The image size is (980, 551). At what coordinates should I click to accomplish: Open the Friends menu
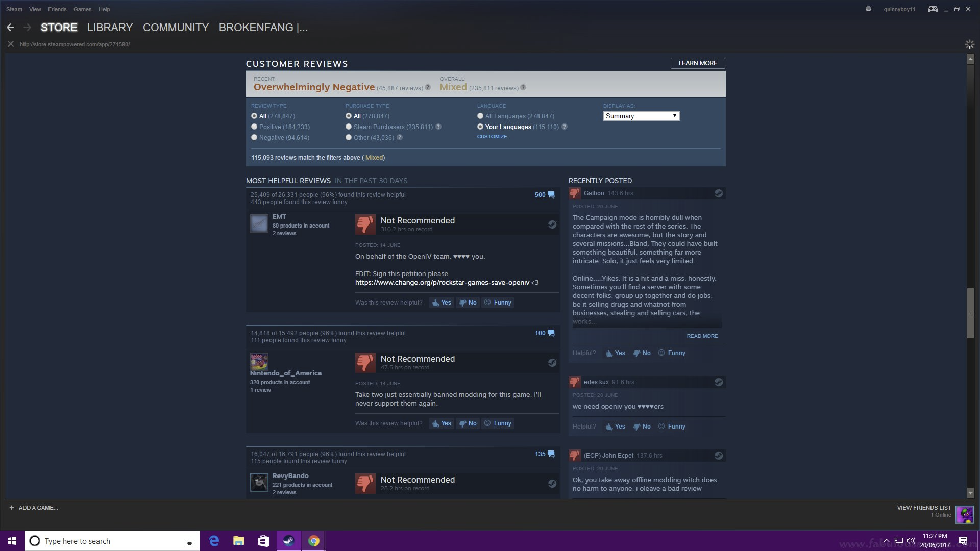pyautogui.click(x=57, y=9)
